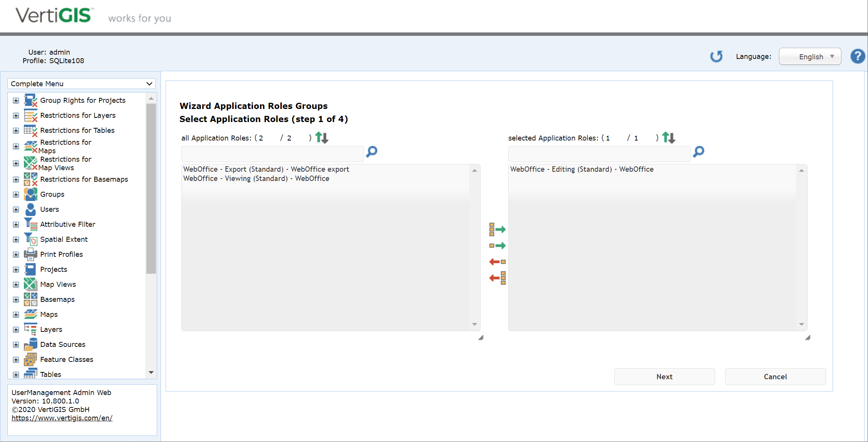Click the sort arrows beside selected Application Roles

click(668, 137)
